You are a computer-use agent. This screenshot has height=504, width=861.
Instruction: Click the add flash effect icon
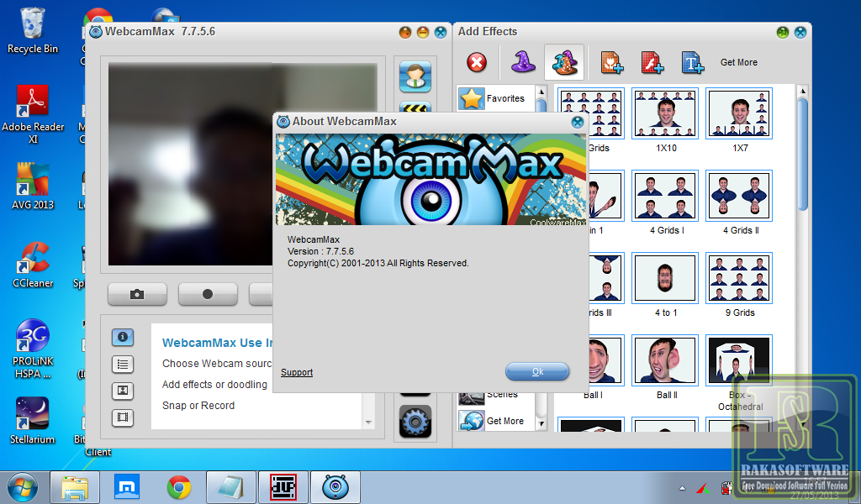(x=652, y=62)
